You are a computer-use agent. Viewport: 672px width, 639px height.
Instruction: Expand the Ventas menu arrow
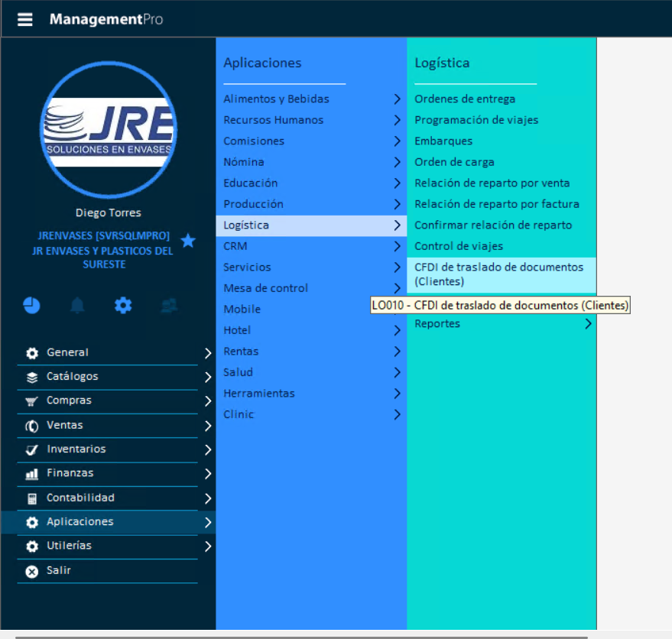click(x=207, y=426)
